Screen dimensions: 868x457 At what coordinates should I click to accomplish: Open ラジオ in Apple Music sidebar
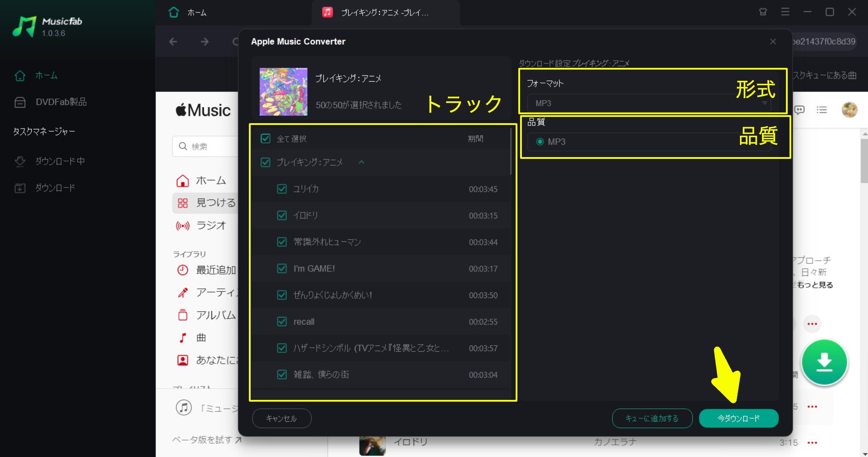(202, 225)
